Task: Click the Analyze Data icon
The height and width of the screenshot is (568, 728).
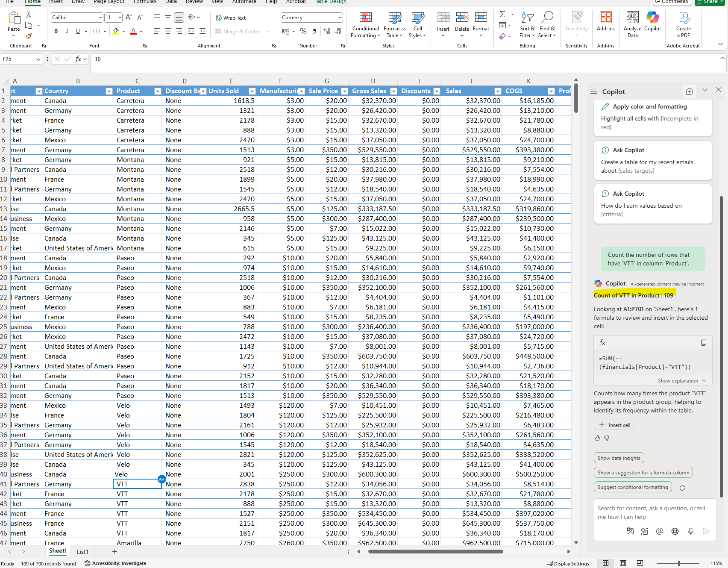Action: [632, 18]
